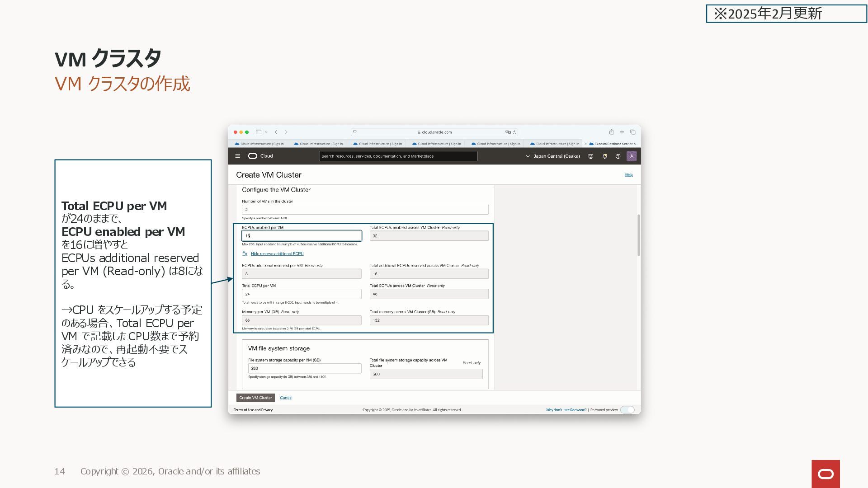The image size is (868, 488).
Task: Collapse the Hide reserve additional ECPU section
Action: [x=277, y=254]
